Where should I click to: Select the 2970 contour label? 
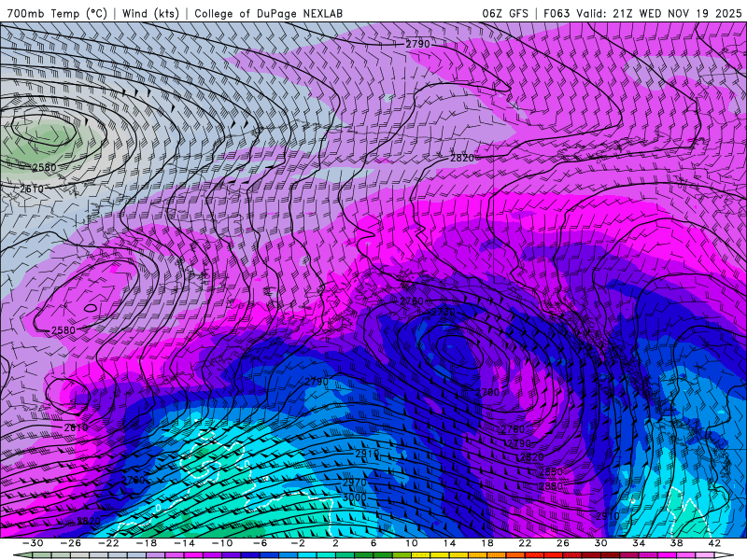click(x=355, y=483)
